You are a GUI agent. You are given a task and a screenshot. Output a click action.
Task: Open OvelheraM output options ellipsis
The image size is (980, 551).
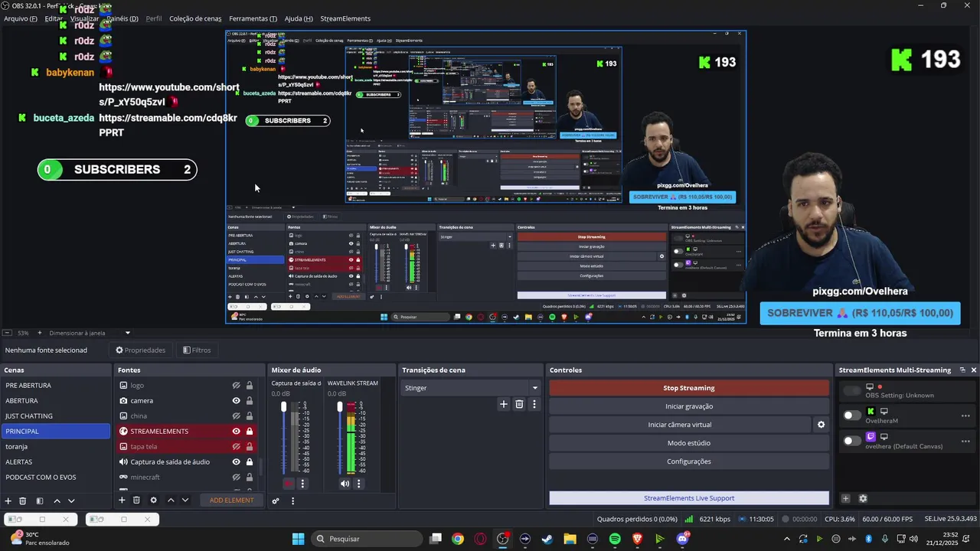click(965, 416)
